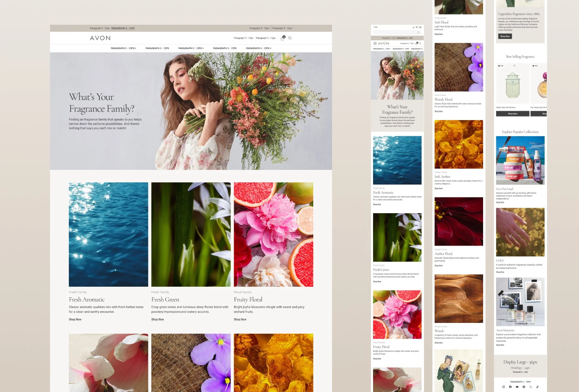Open the Pinterest icon in mobile footer
Screen dimensions: 579x392
(x=524, y=387)
